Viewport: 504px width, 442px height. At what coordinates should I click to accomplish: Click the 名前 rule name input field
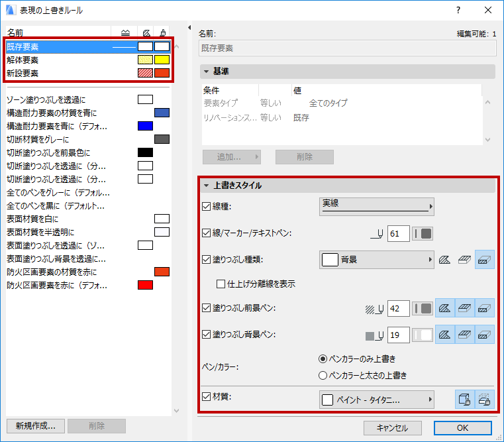pyautogui.click(x=348, y=48)
